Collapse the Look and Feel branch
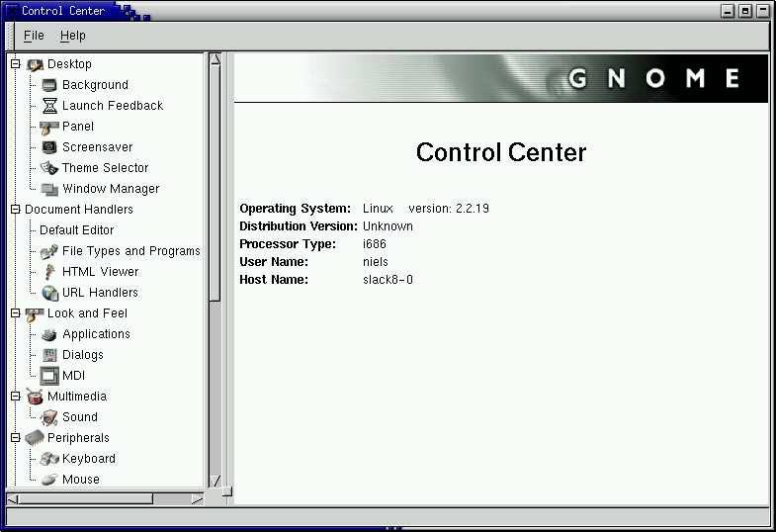This screenshot has width=776, height=532. coord(15,313)
